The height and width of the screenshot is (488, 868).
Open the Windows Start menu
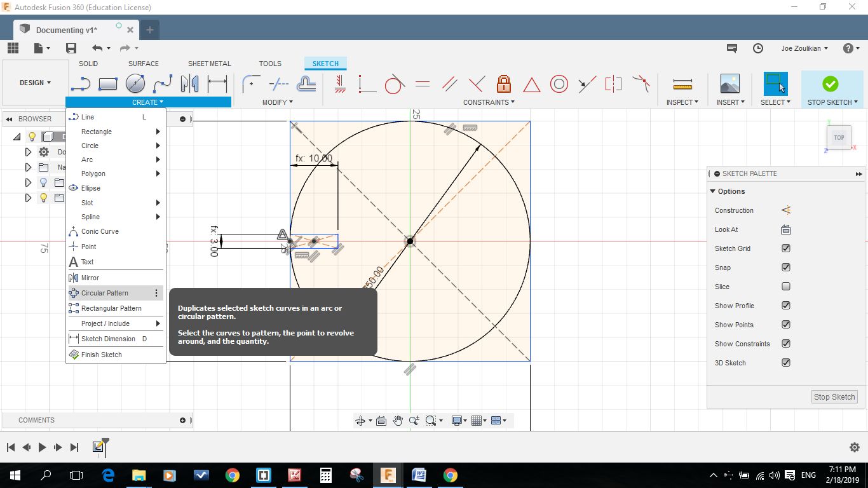point(15,475)
